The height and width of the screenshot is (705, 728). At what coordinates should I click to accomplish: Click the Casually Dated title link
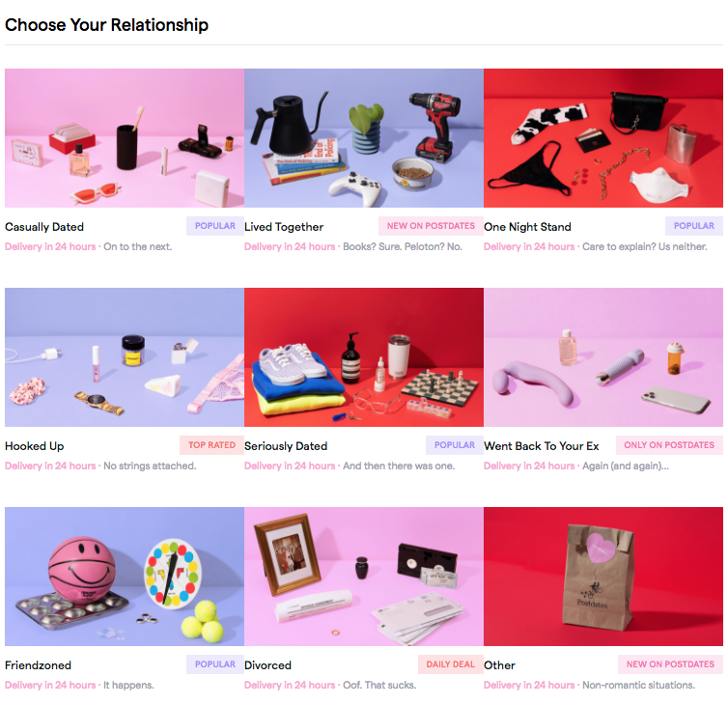tap(44, 227)
